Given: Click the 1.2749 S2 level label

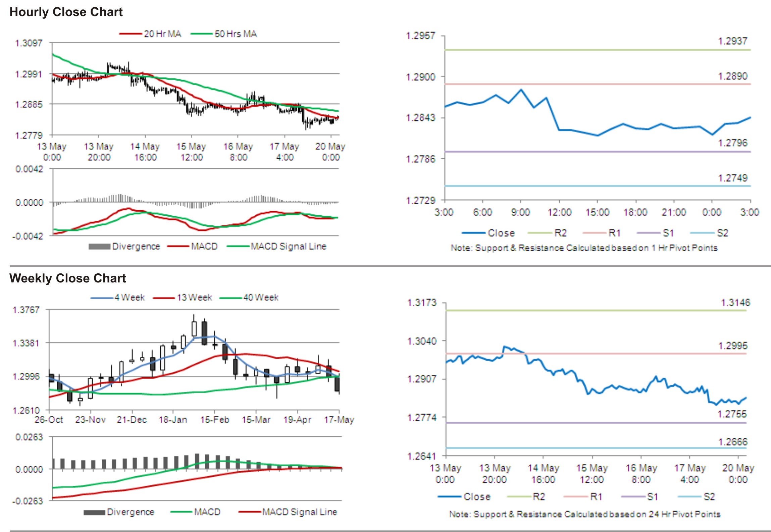Looking at the screenshot, I should coord(732,178).
